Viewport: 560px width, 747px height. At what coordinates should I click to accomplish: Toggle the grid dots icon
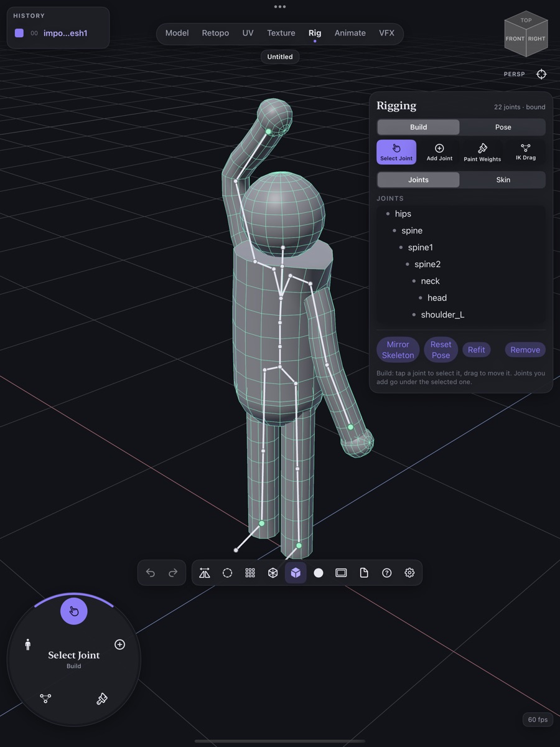(250, 573)
